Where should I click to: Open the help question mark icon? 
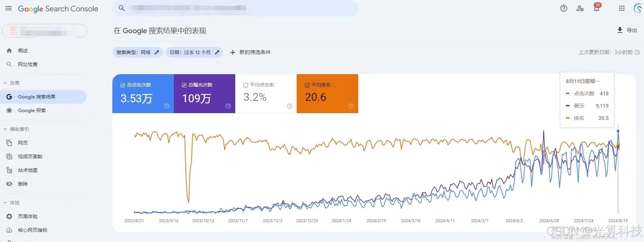coord(564,8)
